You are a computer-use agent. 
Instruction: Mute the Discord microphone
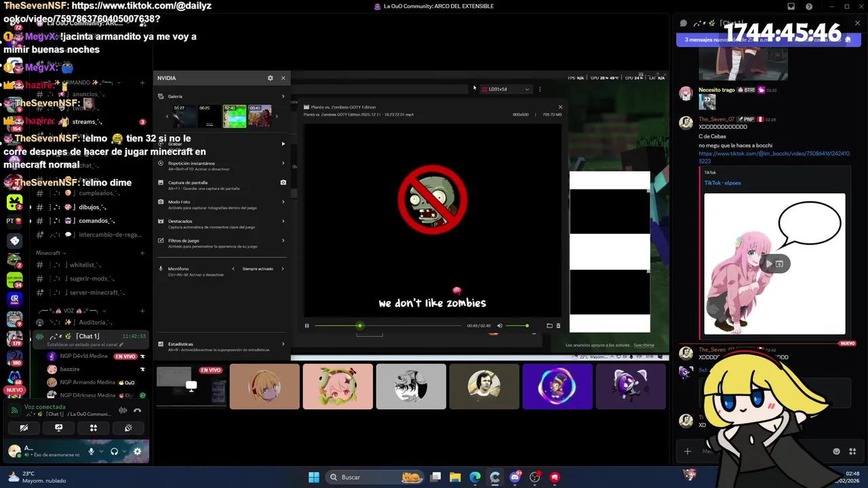tap(92, 451)
